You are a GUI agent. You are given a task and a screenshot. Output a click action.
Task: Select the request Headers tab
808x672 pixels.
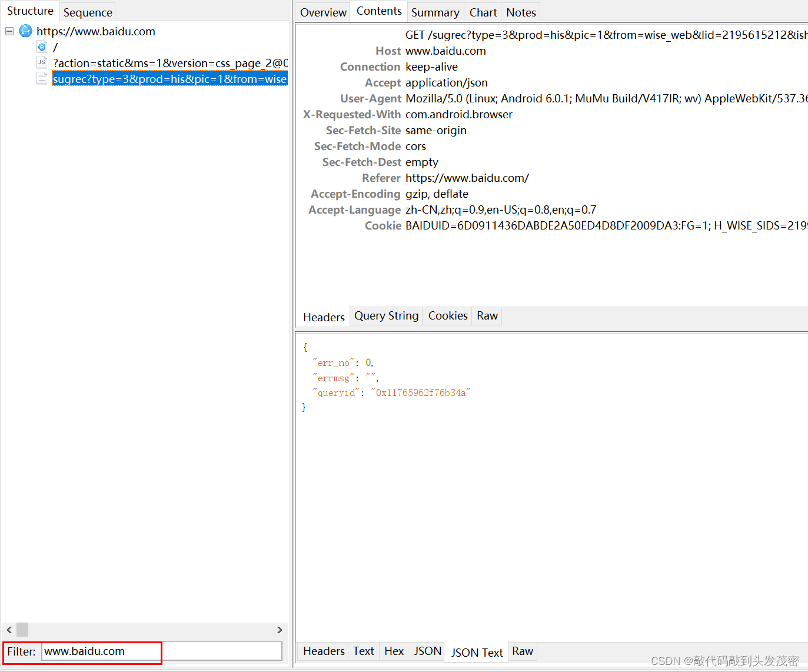click(x=324, y=317)
